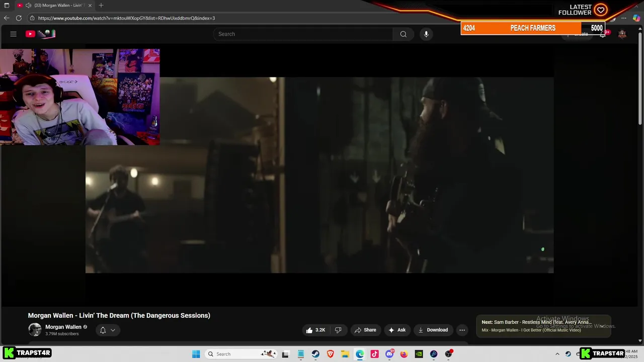Select the Morgan Wallen browser tab
Image resolution: width=644 pixels, height=362 pixels.
tap(54, 5)
